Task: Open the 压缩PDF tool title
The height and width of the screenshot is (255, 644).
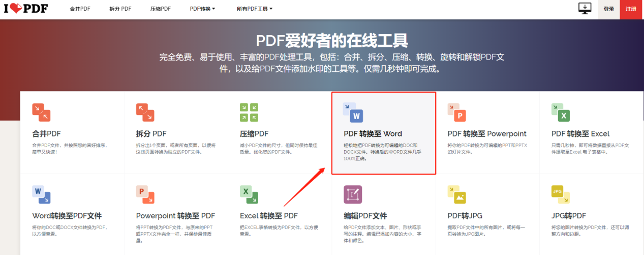Action: point(254,134)
